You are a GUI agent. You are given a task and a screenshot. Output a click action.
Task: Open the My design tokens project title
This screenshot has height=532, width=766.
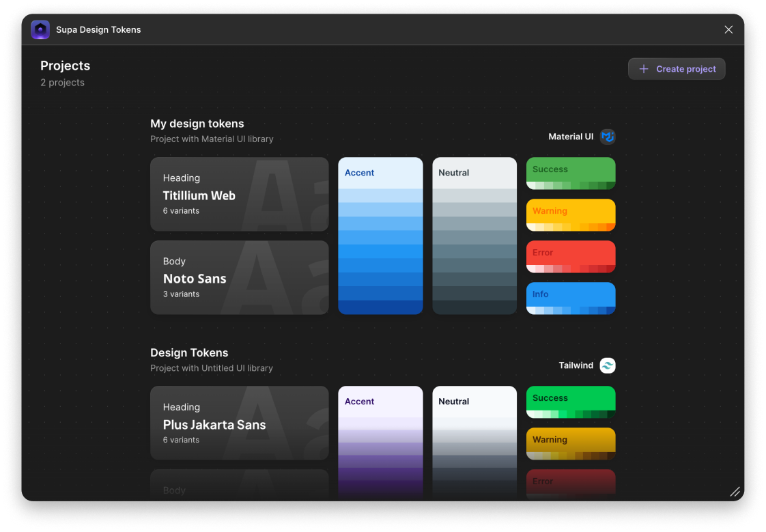197,124
